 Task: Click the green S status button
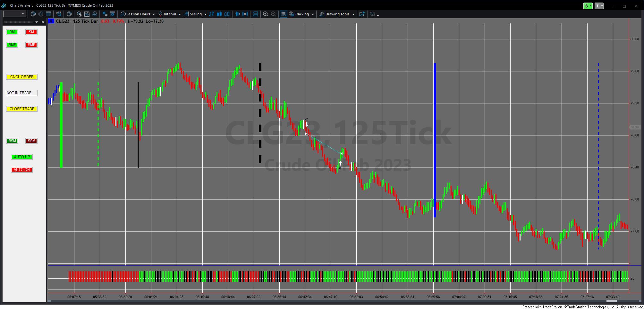[x=588, y=6]
